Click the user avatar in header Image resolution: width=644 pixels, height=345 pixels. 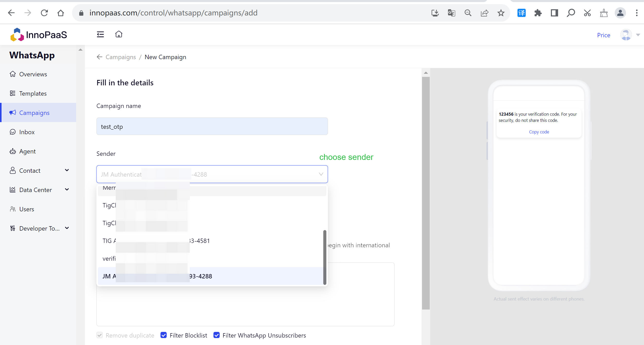pos(626,35)
